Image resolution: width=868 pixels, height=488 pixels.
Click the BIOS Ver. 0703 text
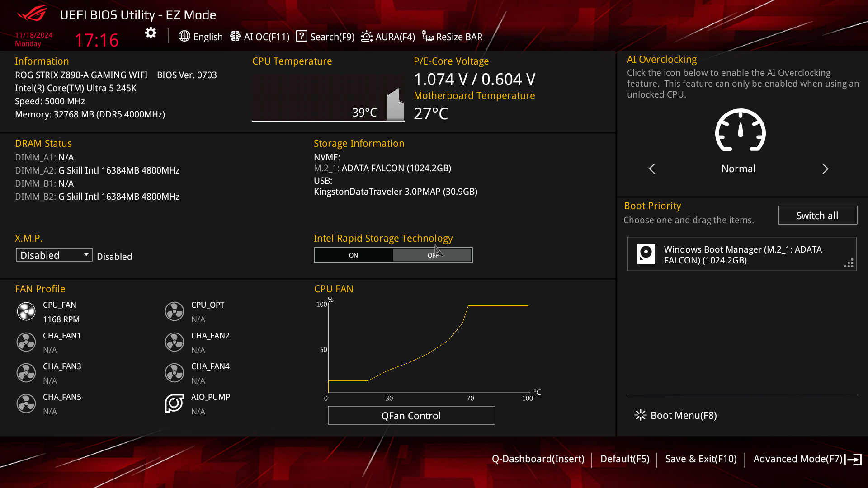(x=187, y=75)
